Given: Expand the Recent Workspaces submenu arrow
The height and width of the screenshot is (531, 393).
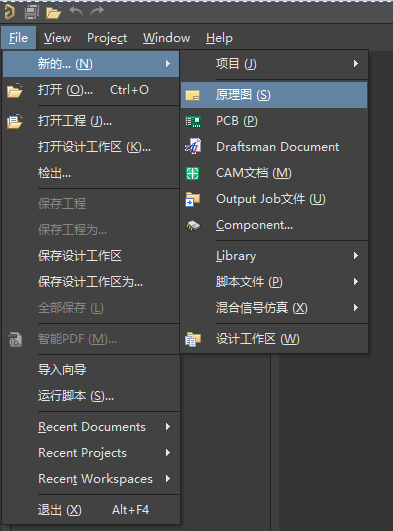Looking at the screenshot, I should (168, 479).
